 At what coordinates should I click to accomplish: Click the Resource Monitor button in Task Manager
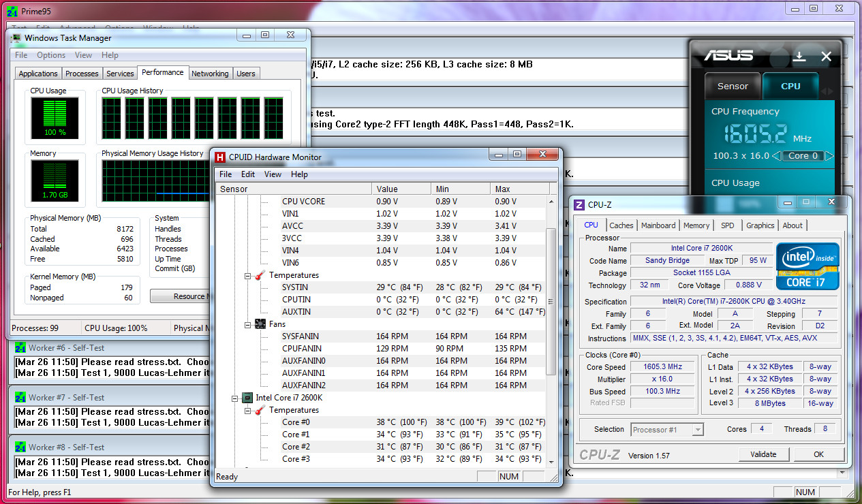pos(179,296)
